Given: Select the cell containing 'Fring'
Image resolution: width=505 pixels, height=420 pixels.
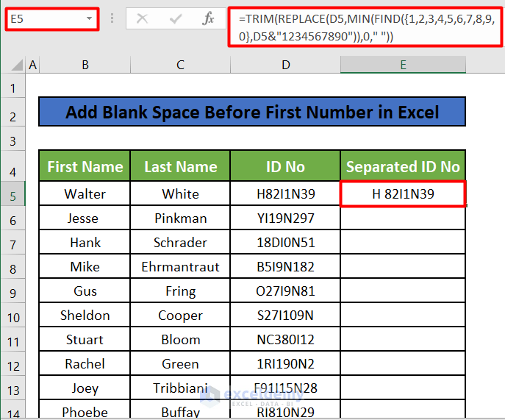Looking at the screenshot, I should pos(180,291).
